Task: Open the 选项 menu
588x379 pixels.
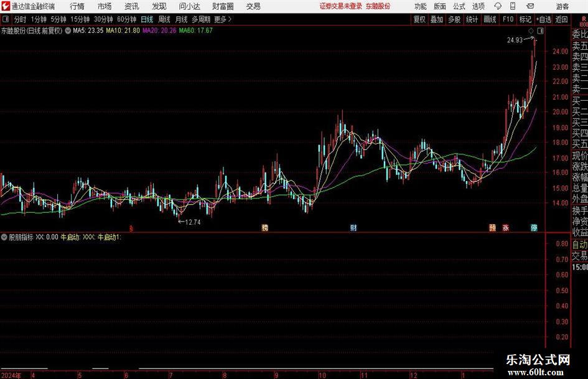Action: point(478,6)
